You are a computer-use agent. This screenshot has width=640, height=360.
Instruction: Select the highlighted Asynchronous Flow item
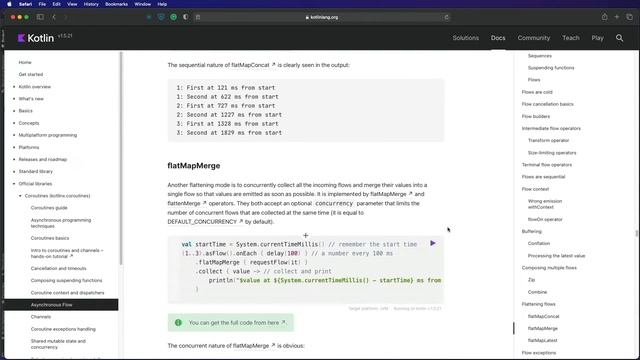[61, 304]
